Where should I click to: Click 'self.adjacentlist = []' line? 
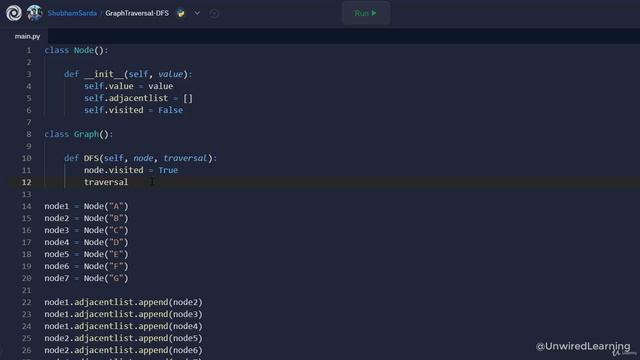coord(138,98)
